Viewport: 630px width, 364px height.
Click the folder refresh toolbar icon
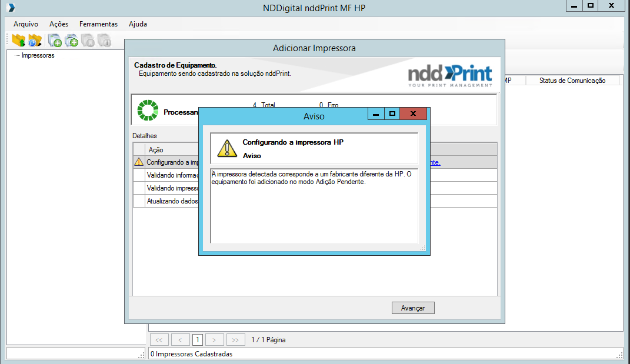[35, 41]
